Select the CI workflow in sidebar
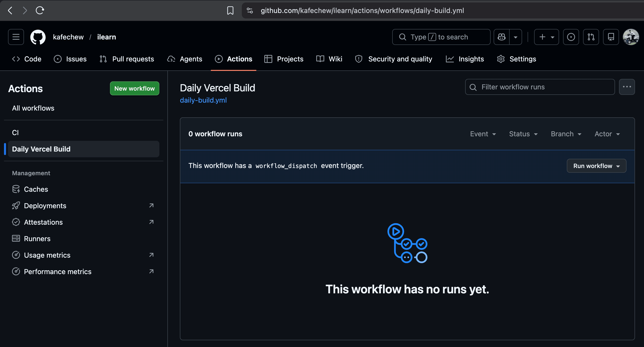 [84, 133]
